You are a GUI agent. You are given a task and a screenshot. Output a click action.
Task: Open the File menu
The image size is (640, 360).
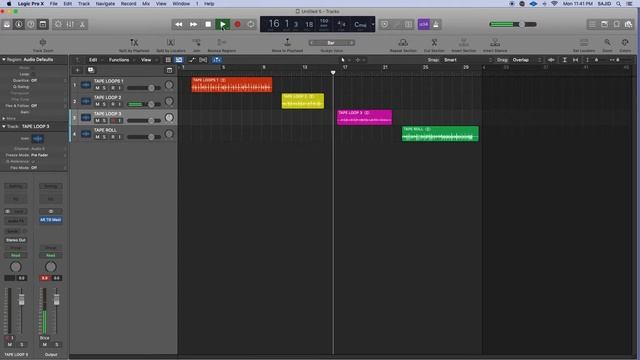point(53,4)
